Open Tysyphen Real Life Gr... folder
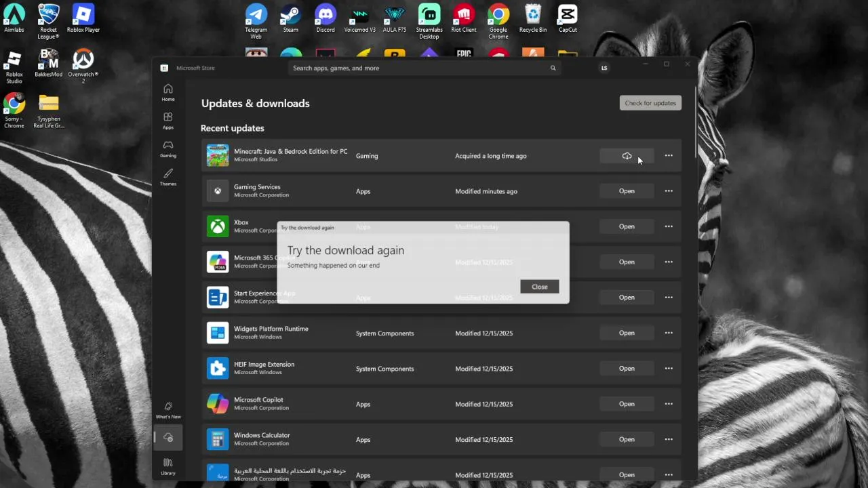Screen dimensions: 868x488 pyautogui.click(x=48, y=111)
